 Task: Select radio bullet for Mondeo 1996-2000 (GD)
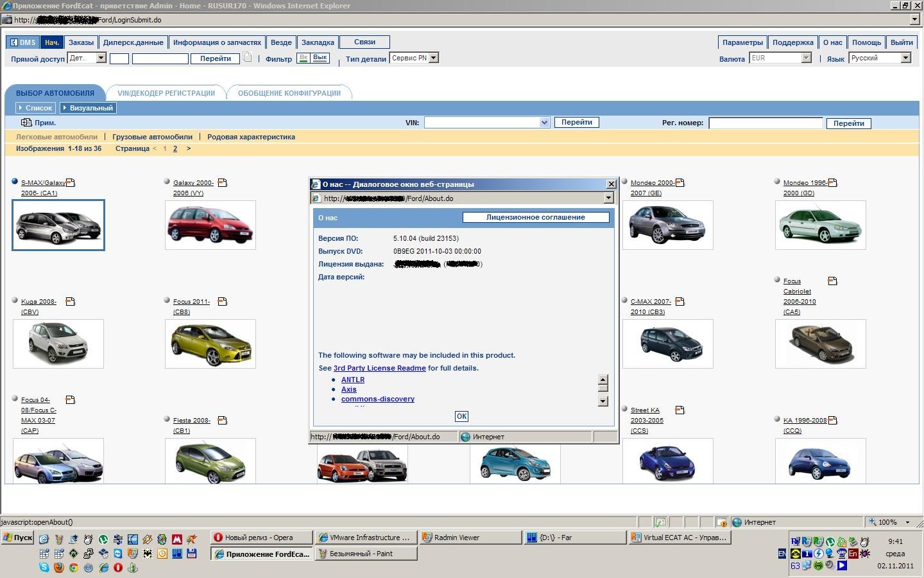778,182
